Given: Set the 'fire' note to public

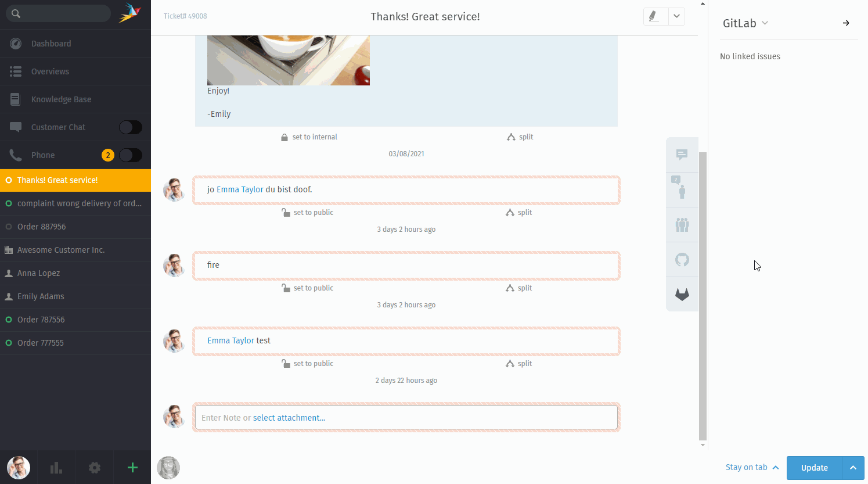Looking at the screenshot, I should coord(307,288).
